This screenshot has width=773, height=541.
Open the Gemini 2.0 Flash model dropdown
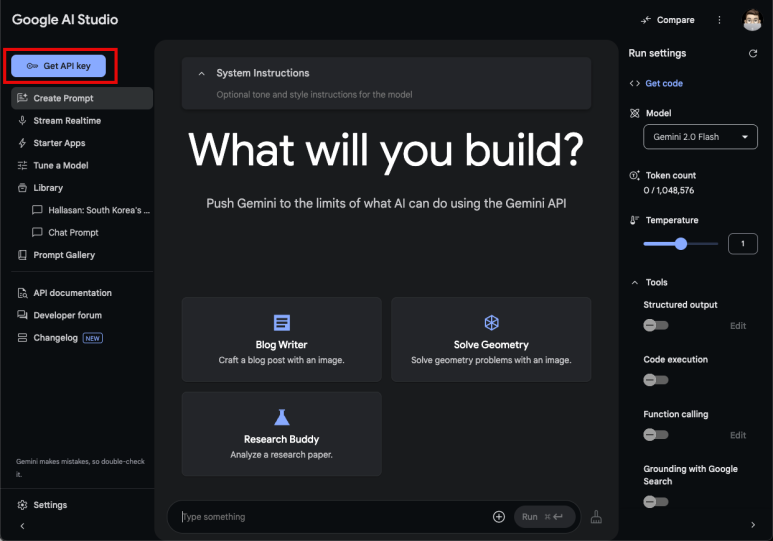click(700, 137)
